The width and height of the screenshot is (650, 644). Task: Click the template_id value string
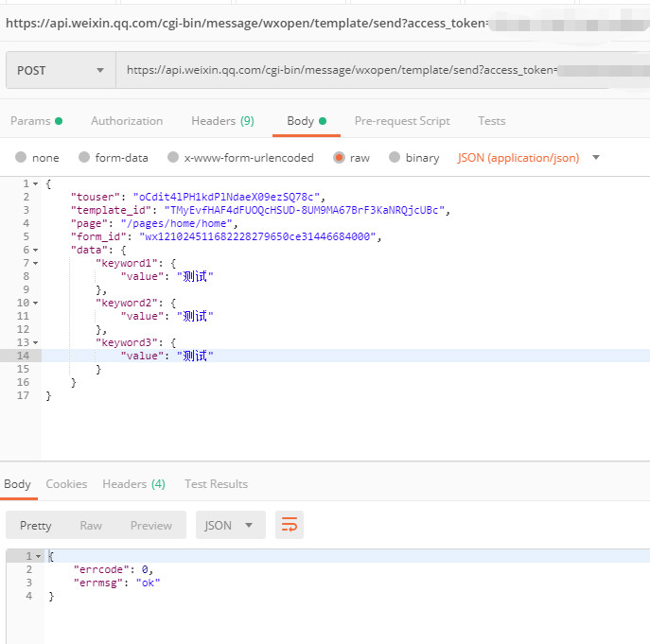pos(305,210)
